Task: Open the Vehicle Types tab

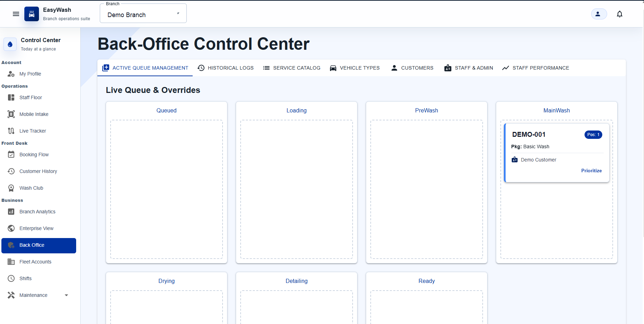Action: (355, 68)
